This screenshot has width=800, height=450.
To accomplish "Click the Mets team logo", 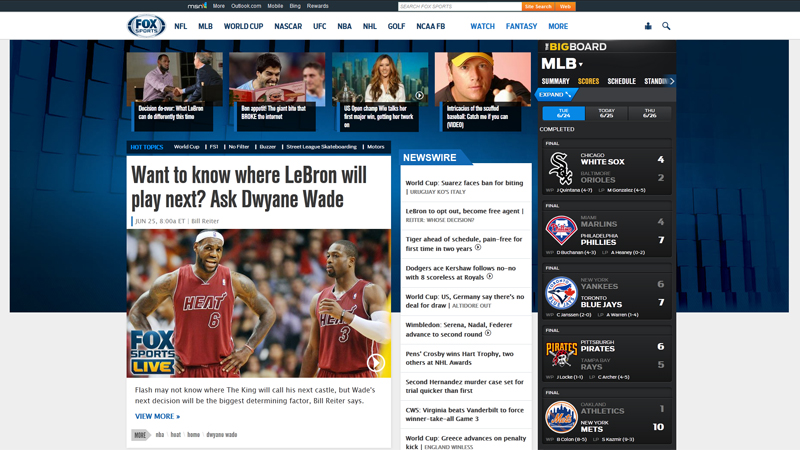I will click(x=561, y=417).
